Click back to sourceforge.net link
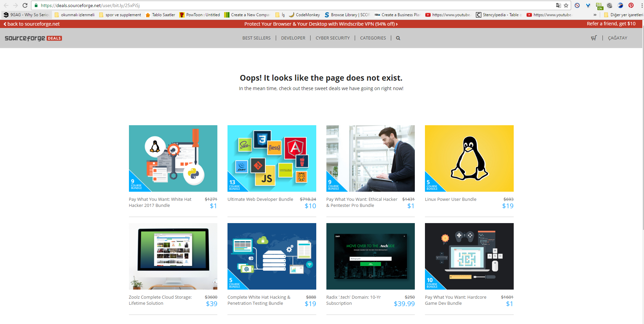This screenshot has width=644, height=324. [31, 24]
